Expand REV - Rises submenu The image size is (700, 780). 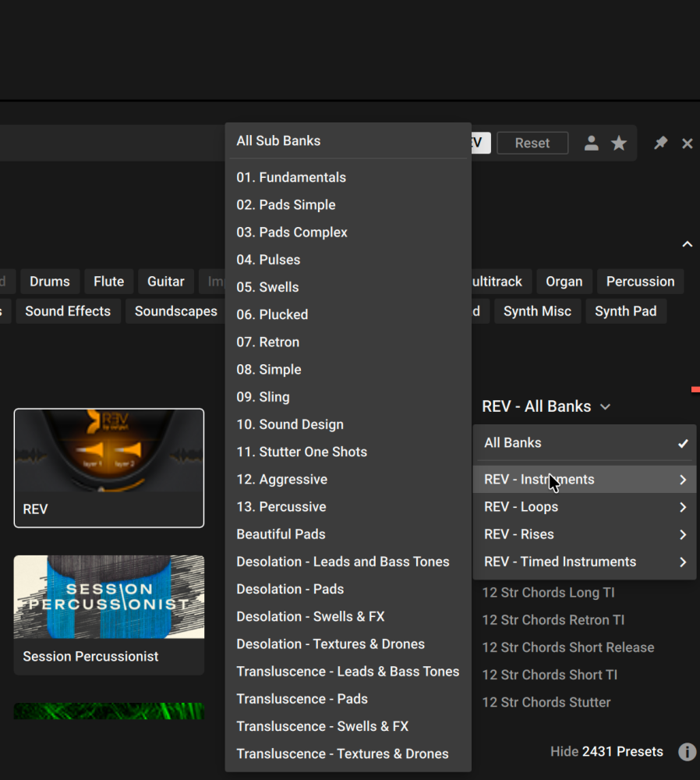pyautogui.click(x=584, y=534)
